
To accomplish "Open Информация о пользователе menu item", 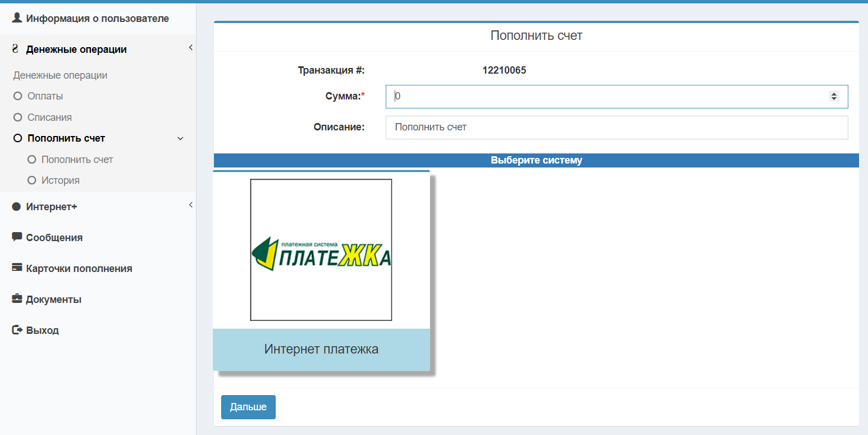I will [x=97, y=19].
